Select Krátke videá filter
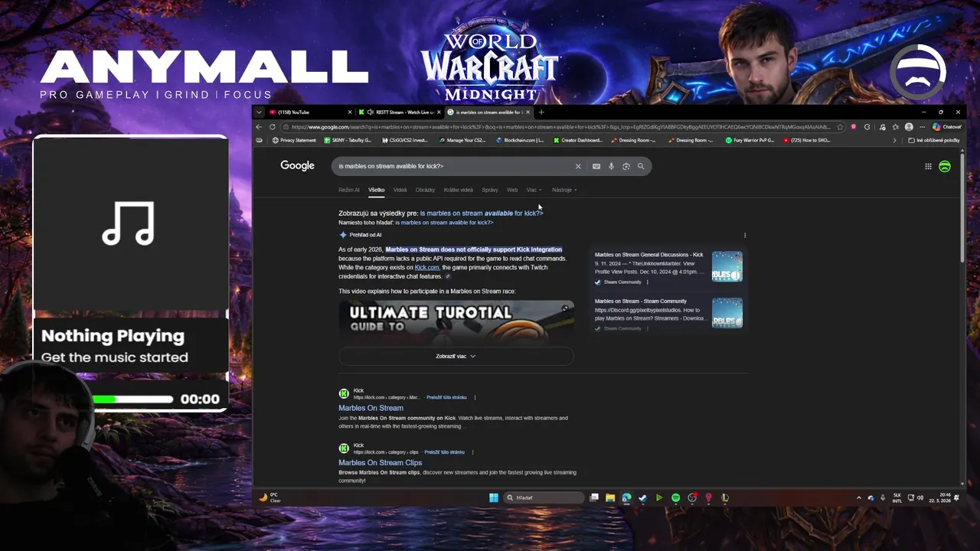This screenshot has width=980, height=551. click(458, 190)
